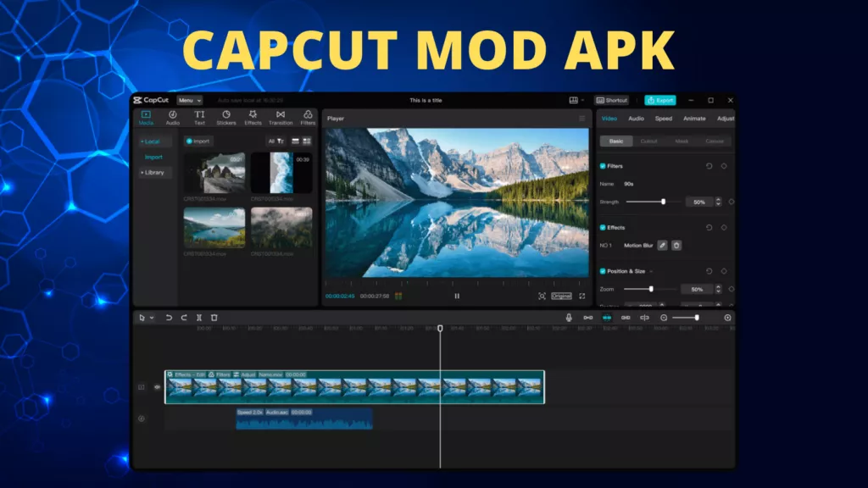868x488 pixels.
Task: Collapse the Position & Size section arrow
Action: 652,271
